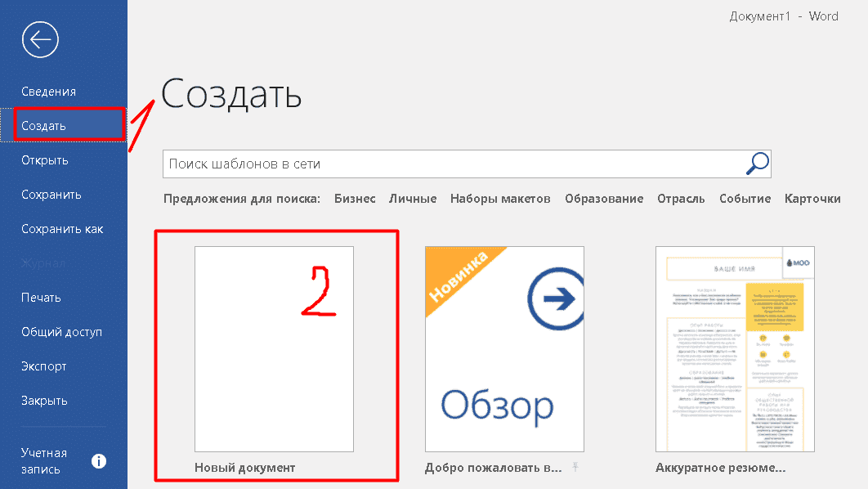
Task: Click the Сохранить как option
Action: 61,228
